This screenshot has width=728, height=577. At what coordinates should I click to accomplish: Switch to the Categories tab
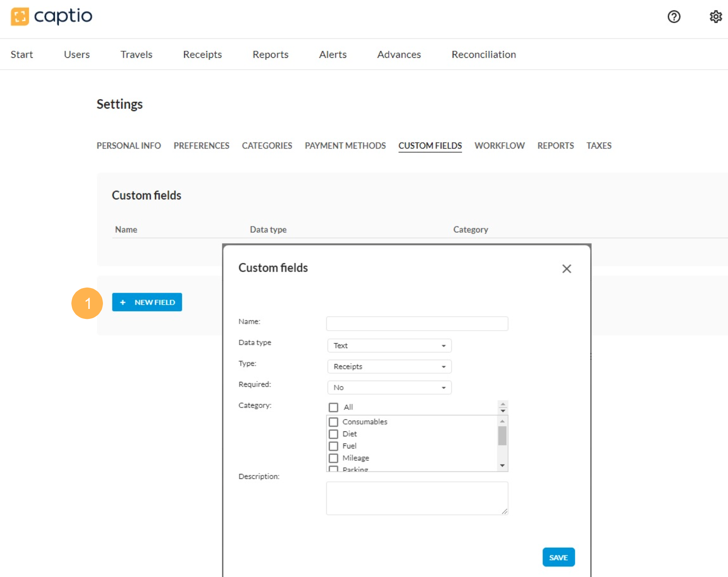click(x=267, y=146)
